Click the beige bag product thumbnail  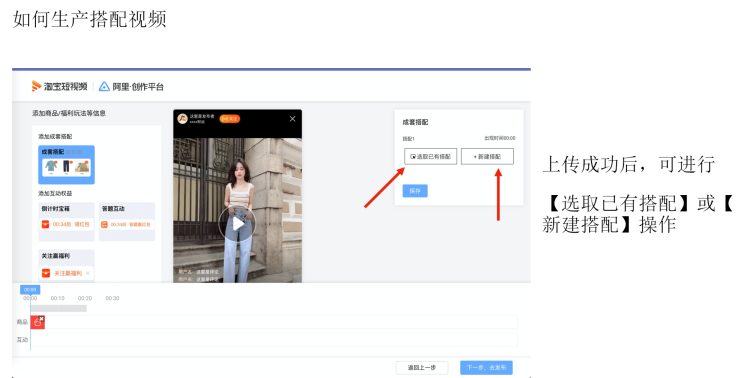tap(82, 167)
